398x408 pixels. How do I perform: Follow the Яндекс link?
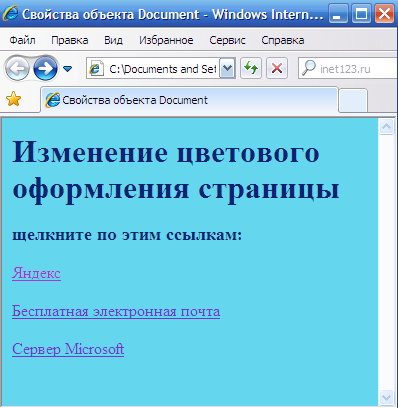(x=36, y=273)
